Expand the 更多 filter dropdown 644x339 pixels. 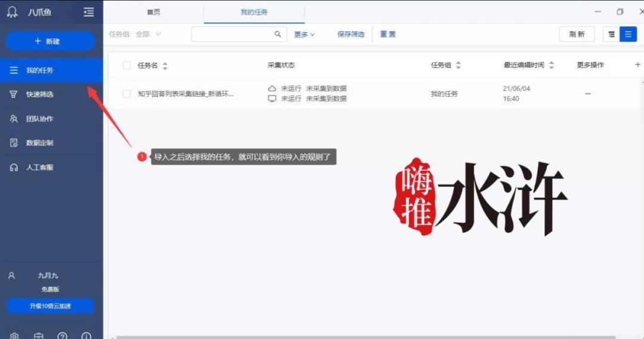pos(304,35)
